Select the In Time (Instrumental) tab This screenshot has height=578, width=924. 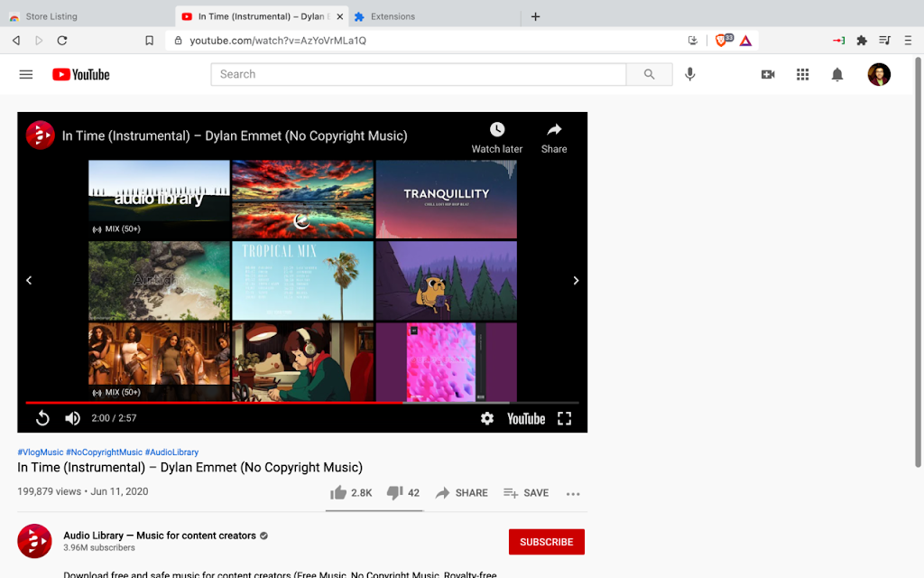[262, 16]
